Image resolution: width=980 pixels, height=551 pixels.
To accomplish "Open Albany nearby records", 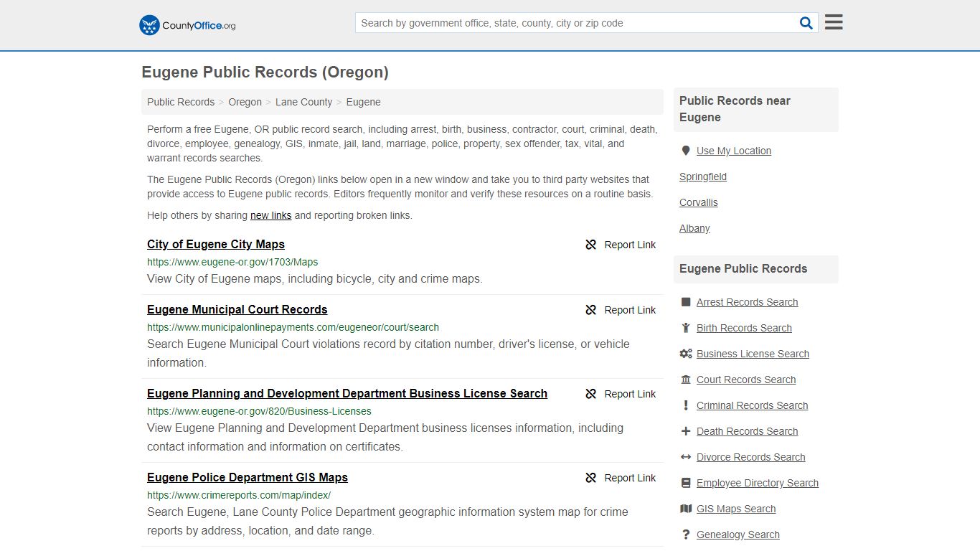I will (x=694, y=228).
